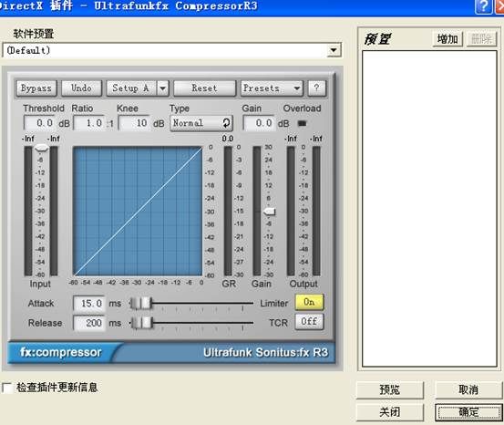
Task: Toggle the Limiter On button
Action: [309, 302]
